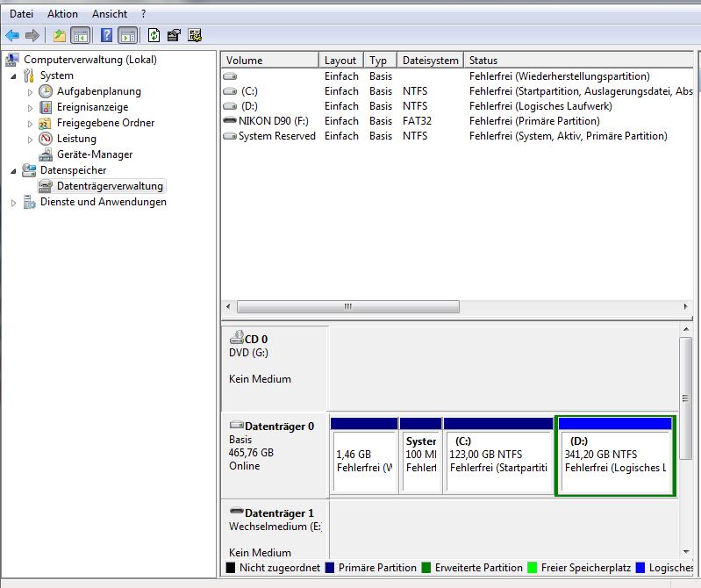Open the Aktion menu
701x588 pixels.
[x=62, y=14]
